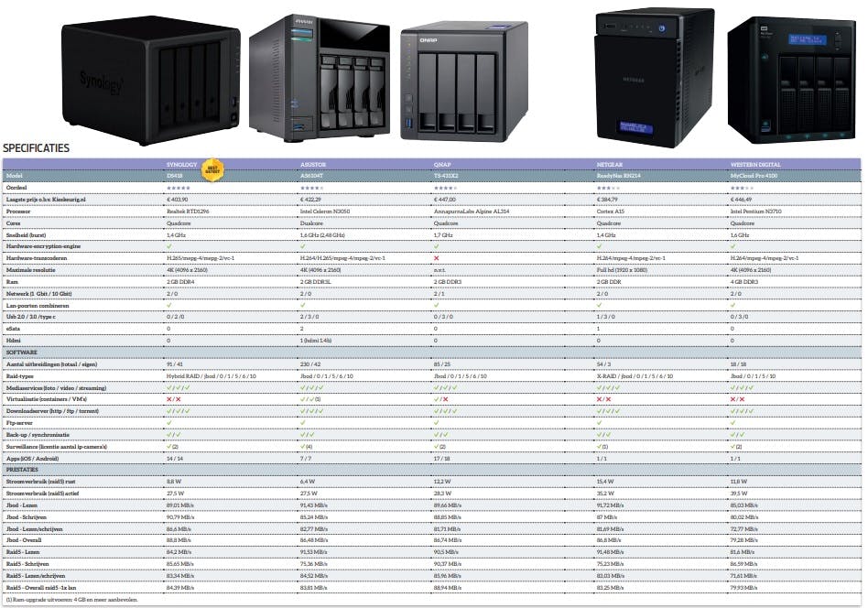This screenshot has height=608, width=868.
Task: Click the Netgear NAS product photo
Action: (655, 78)
